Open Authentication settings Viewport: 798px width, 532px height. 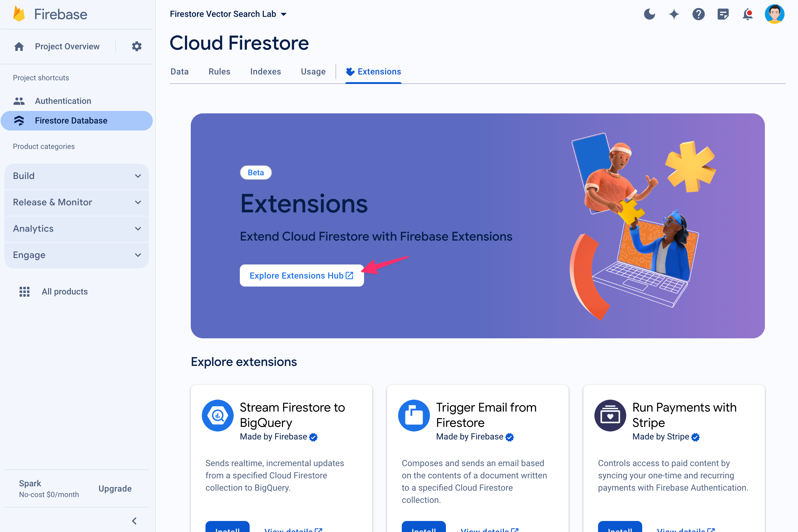(x=63, y=100)
